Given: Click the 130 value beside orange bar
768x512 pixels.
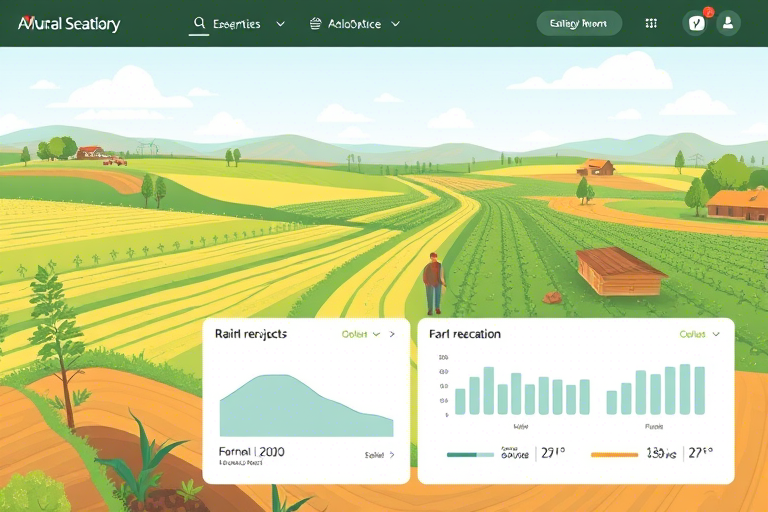Looking at the screenshot, I should 661,454.
